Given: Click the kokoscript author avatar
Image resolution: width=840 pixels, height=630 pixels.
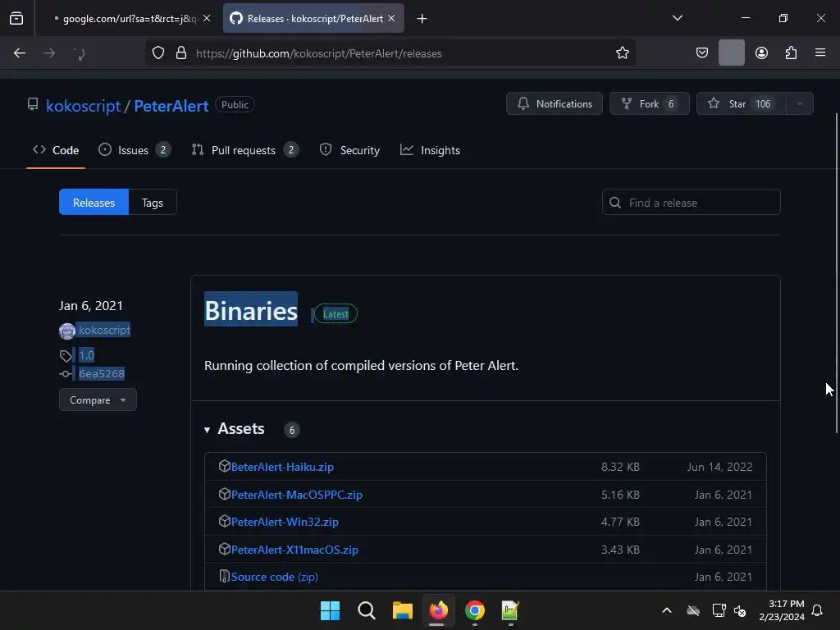Looking at the screenshot, I should (67, 331).
